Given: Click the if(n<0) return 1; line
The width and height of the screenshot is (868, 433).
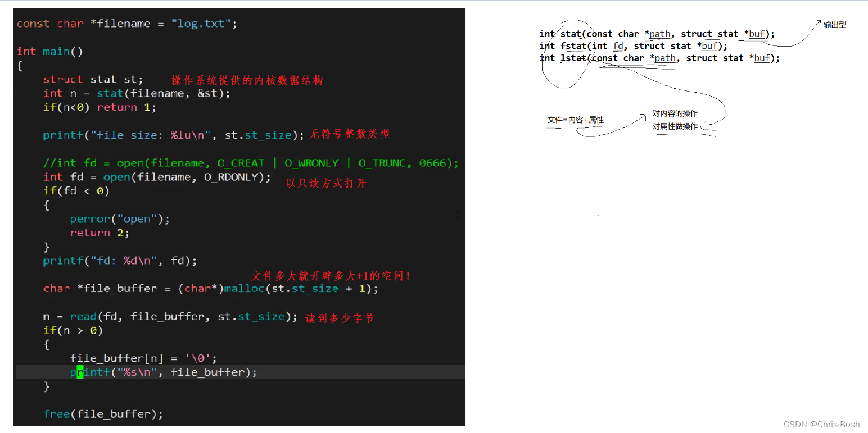Looking at the screenshot, I should [100, 107].
